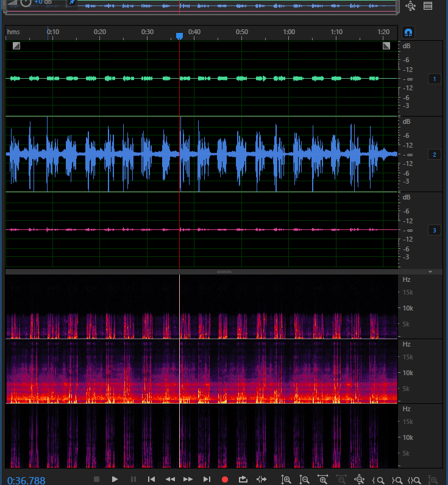Screen dimensions: 448x485
Task: Start recording with the red Record button
Action: point(225,480)
